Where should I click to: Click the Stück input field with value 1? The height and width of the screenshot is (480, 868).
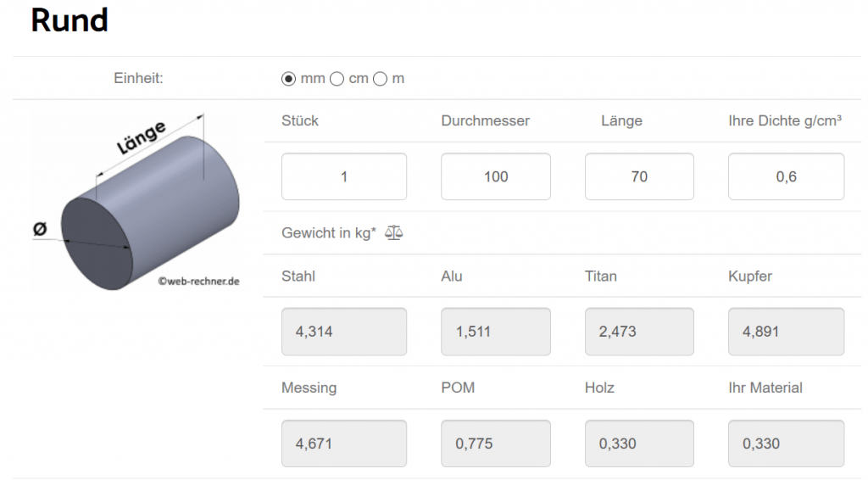point(344,176)
